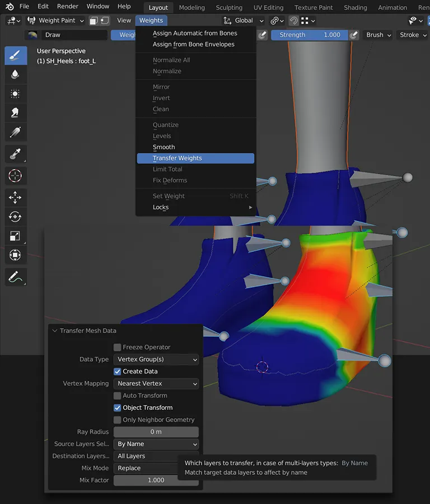
Task: Choose Assign Automatic from Bones
Action: [195, 33]
